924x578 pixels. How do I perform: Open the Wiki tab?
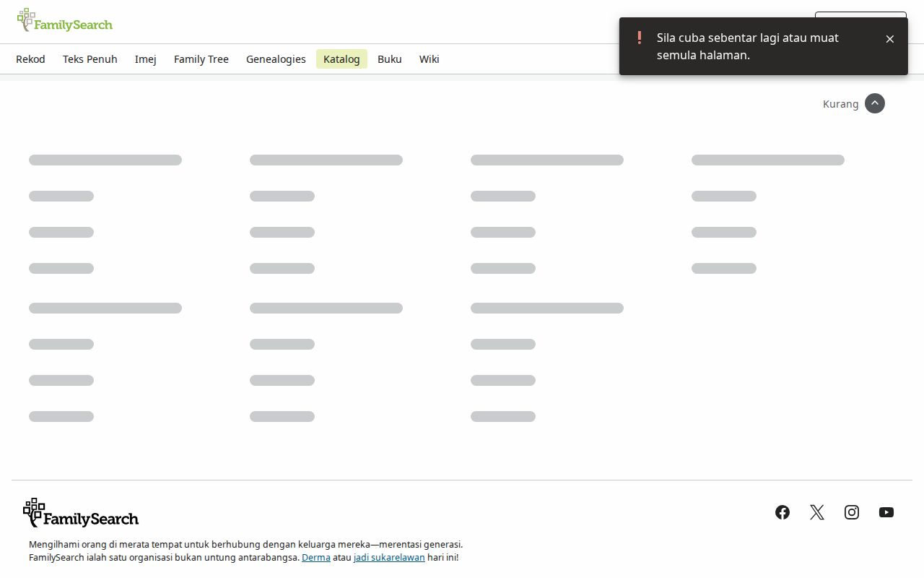click(430, 59)
